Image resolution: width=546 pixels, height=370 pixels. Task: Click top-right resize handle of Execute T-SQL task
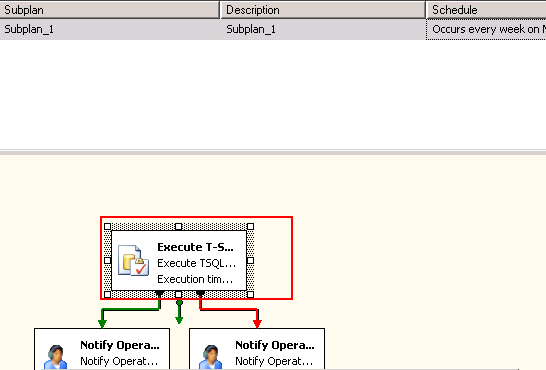click(x=250, y=227)
